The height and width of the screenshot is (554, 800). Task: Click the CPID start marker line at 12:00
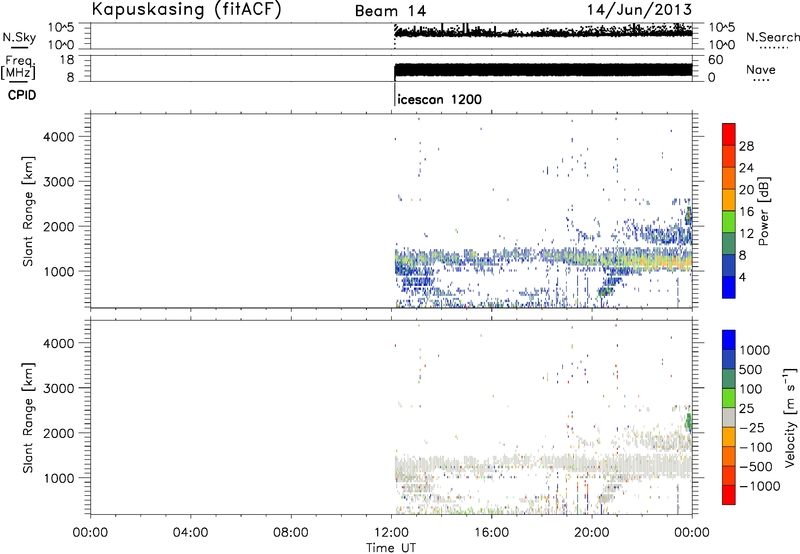[x=395, y=93]
